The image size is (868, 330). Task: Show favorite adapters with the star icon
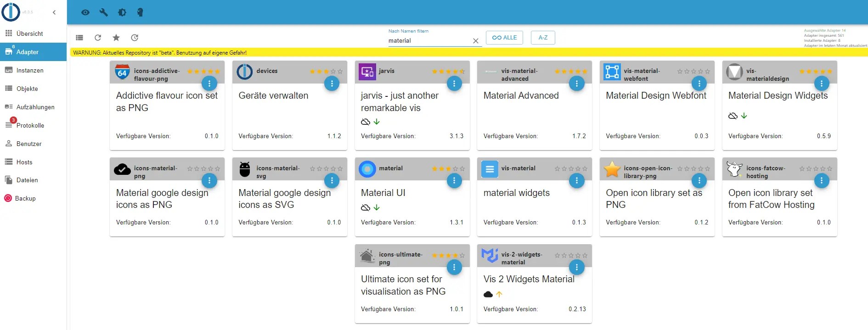tap(116, 38)
